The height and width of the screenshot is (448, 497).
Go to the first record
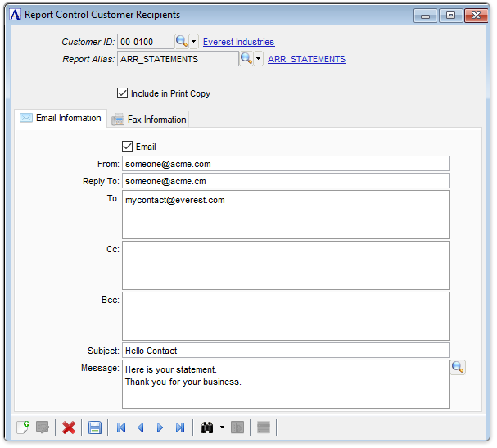coord(121,428)
